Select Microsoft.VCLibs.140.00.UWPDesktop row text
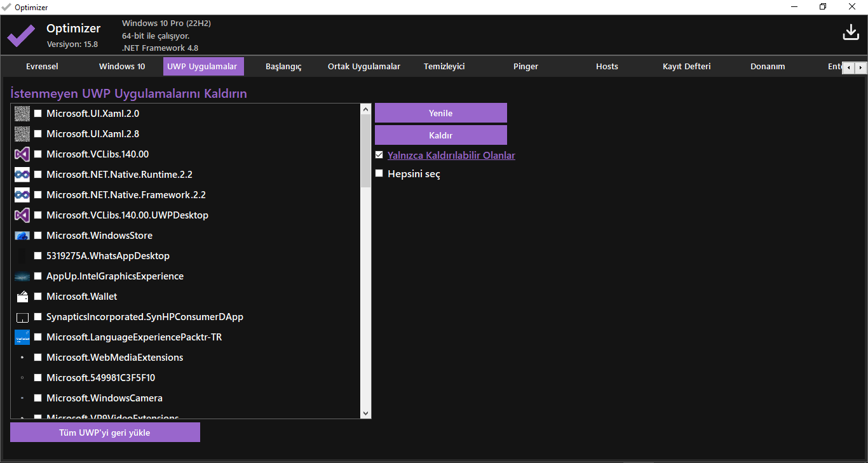 coord(127,215)
